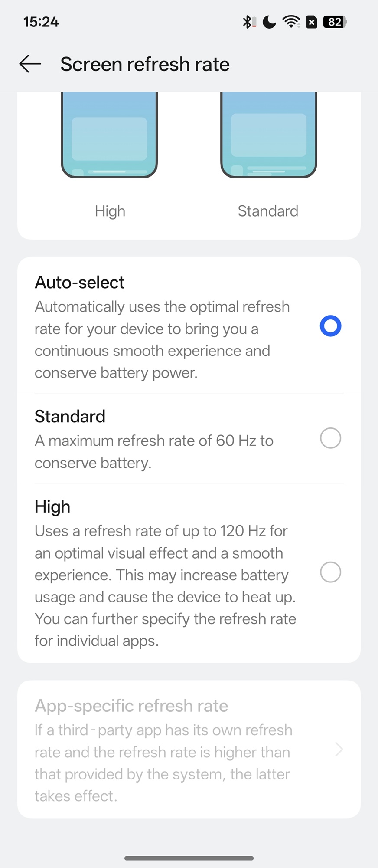Tap the Screen refresh rate page title
The image size is (378, 868).
145,64
